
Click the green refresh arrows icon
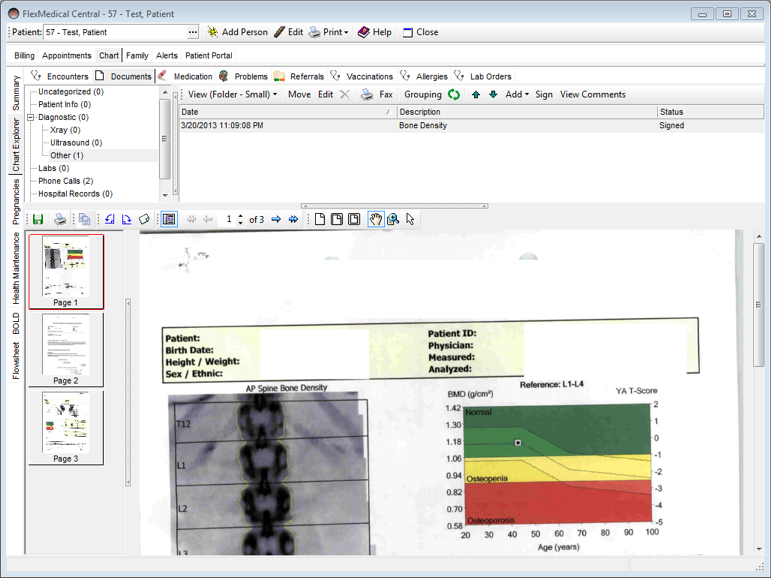click(x=454, y=94)
